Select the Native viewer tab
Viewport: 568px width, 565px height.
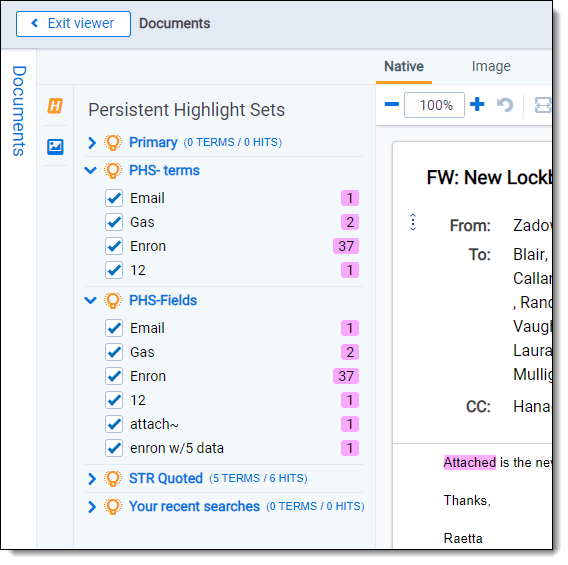click(x=404, y=67)
